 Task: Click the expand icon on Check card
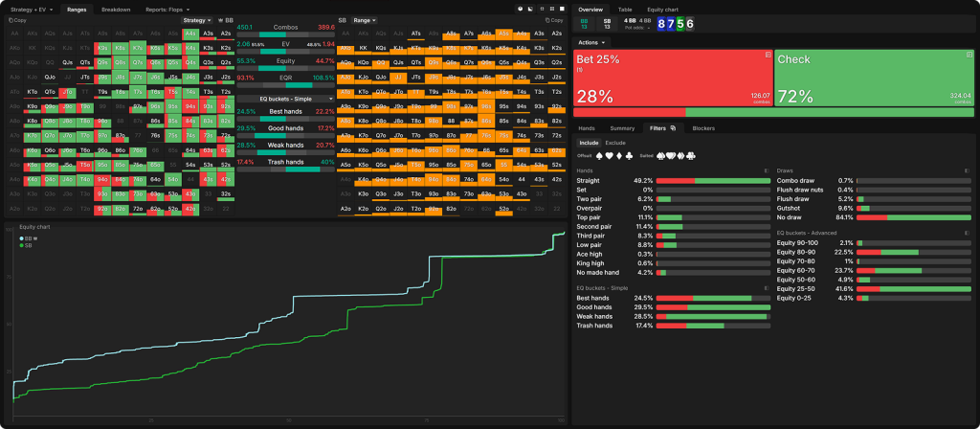969,56
